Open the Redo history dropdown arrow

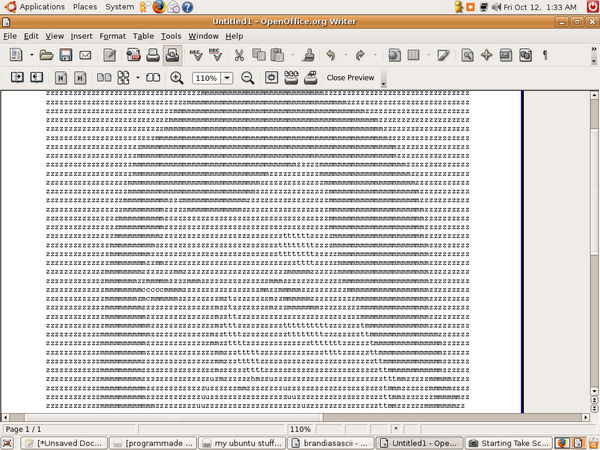pyautogui.click(x=375, y=55)
